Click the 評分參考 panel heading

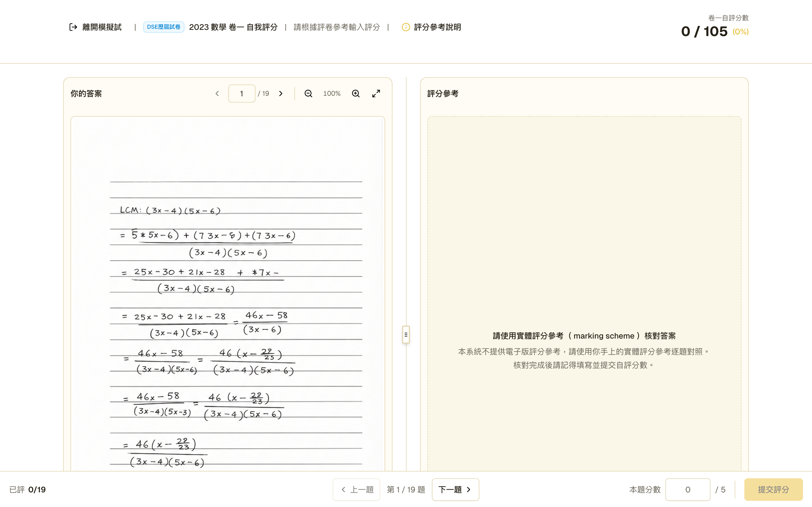click(x=443, y=94)
